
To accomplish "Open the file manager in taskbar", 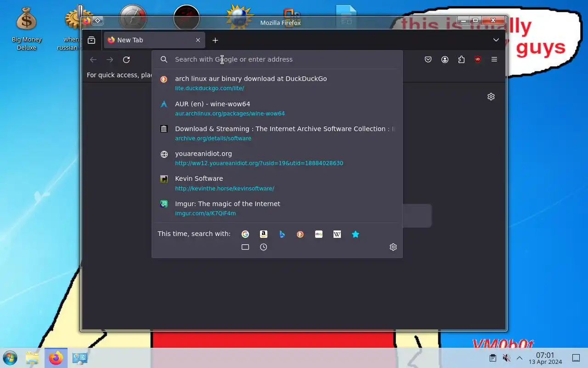I will coord(32,358).
